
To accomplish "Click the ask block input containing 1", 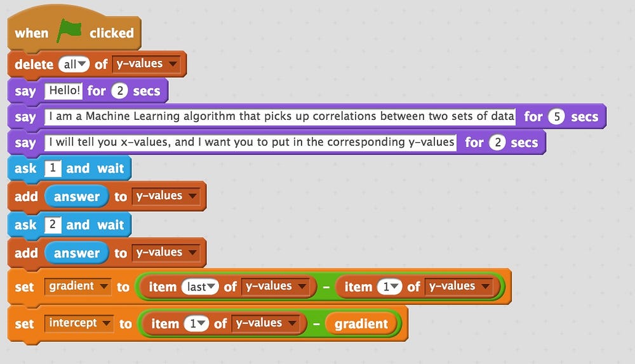I will tap(53, 168).
